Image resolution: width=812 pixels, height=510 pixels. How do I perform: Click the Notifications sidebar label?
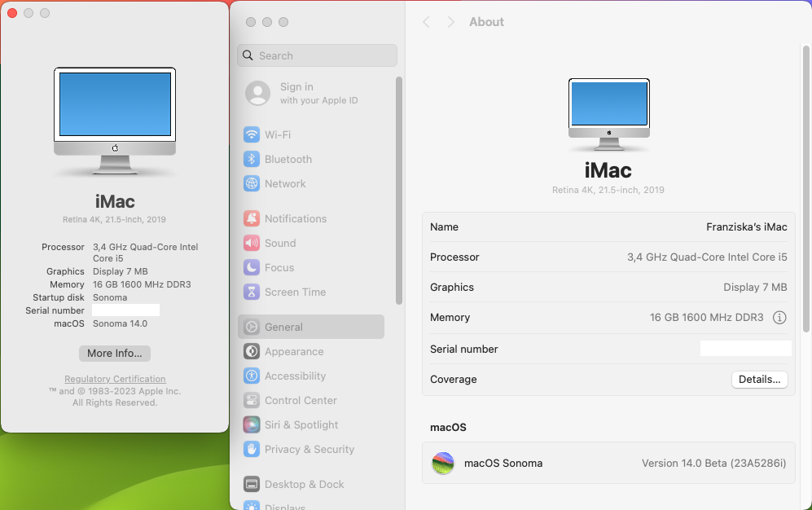coord(296,218)
